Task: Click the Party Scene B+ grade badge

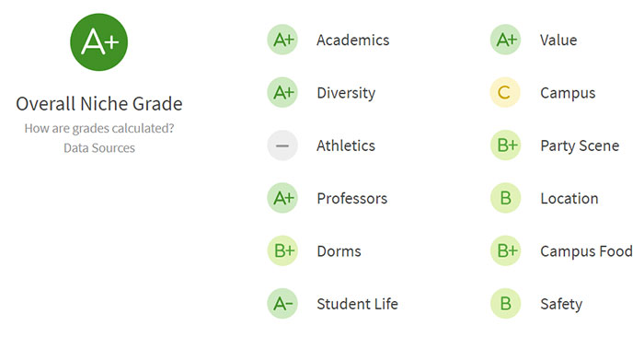Action: point(506,145)
